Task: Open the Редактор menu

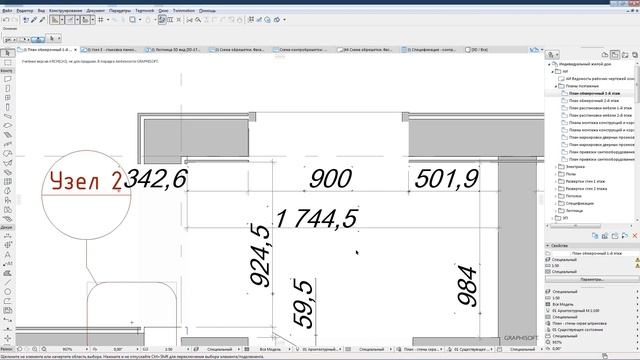Action: (25, 11)
